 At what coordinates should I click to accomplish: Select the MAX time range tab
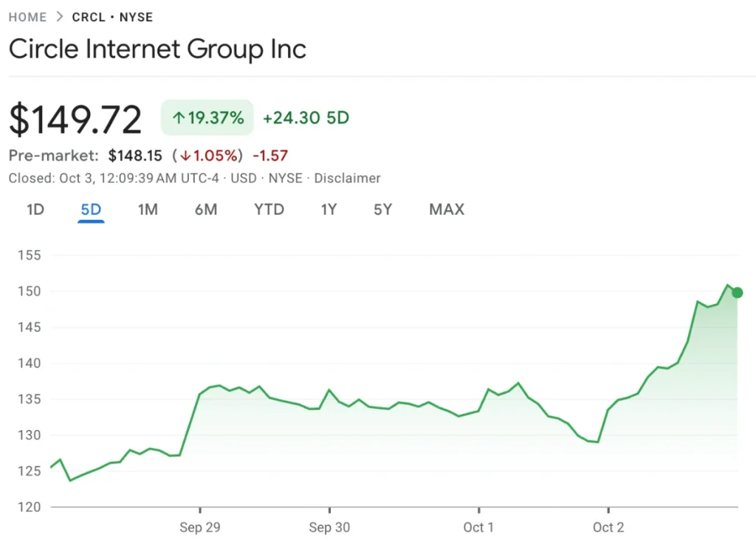coord(447,209)
